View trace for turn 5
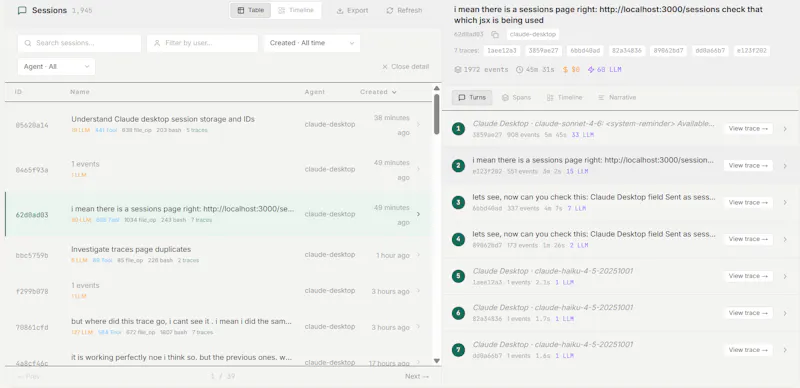Viewport: 800px width, 388px height. point(748,276)
